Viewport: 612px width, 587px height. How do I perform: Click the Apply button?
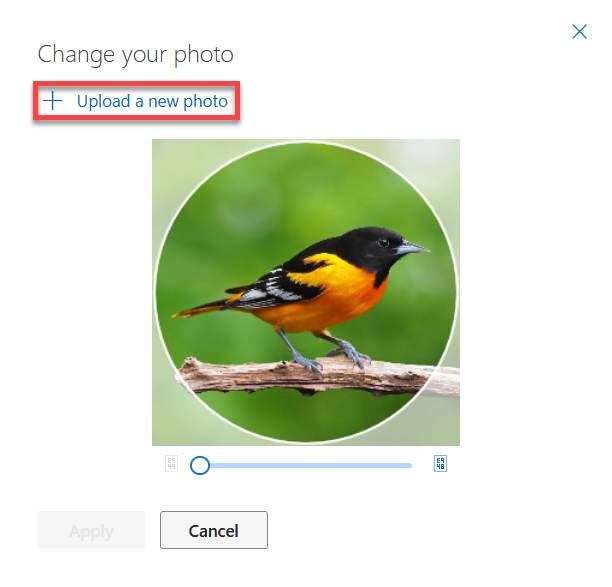(x=91, y=530)
